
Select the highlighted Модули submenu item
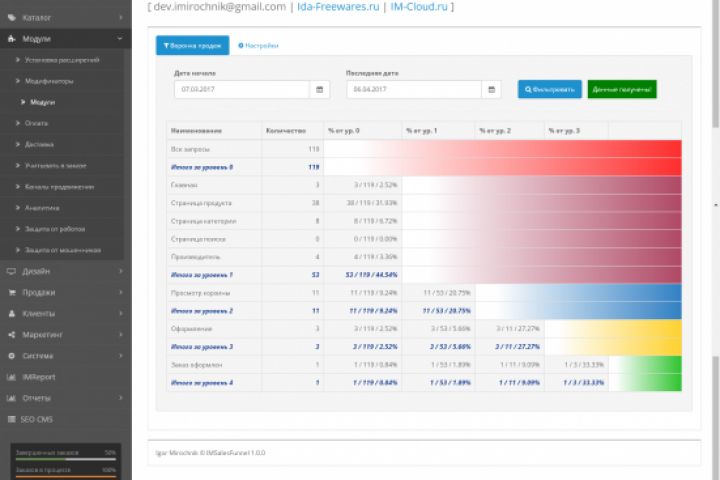click(62, 102)
